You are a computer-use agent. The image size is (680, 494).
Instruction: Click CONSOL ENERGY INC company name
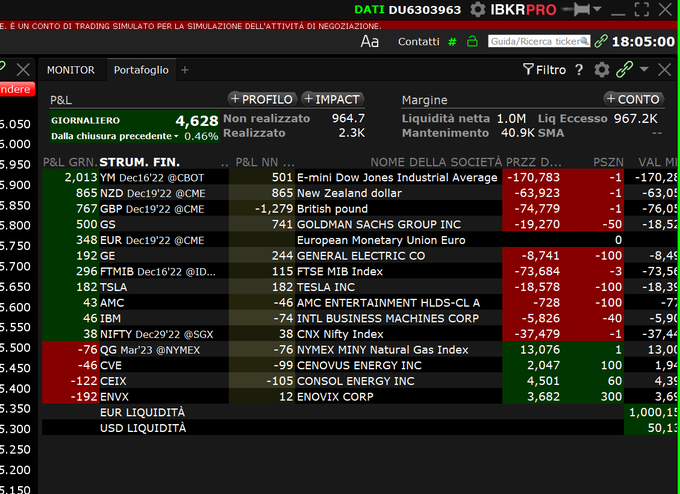pyautogui.click(x=356, y=381)
